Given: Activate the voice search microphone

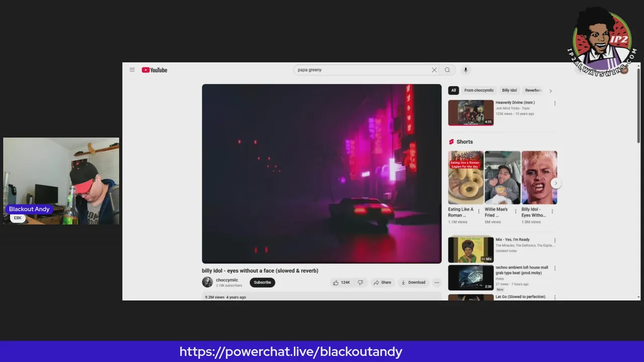Looking at the screenshot, I should 465,70.
